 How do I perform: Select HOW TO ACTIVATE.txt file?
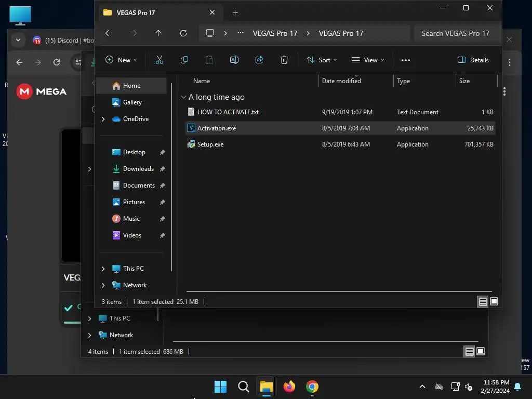pos(340,112)
